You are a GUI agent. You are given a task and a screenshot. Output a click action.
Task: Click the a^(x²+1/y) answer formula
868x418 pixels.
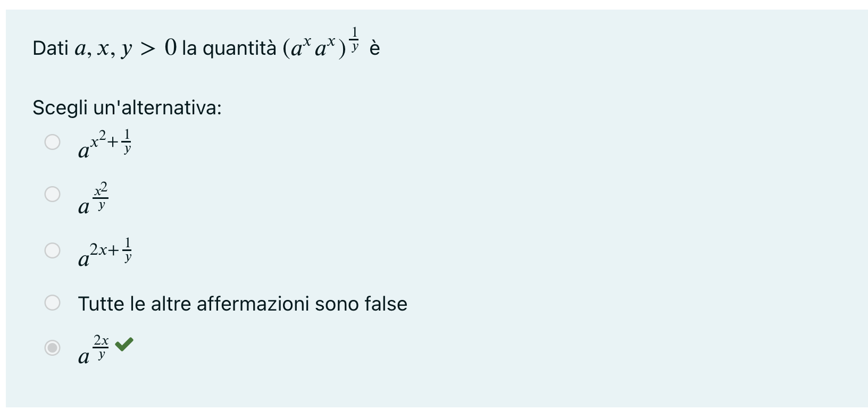click(105, 145)
